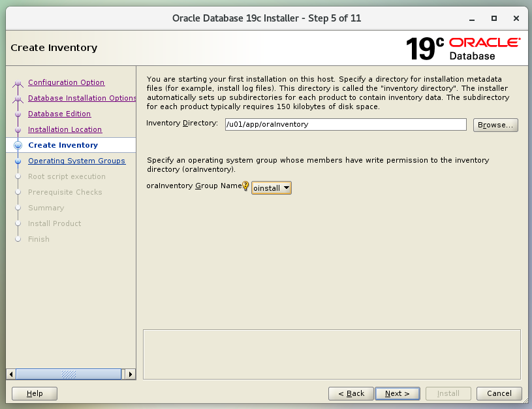Screen dimensions: 532x409
Task: Select Operating System Groups in the sidebar
Action: coord(76,161)
